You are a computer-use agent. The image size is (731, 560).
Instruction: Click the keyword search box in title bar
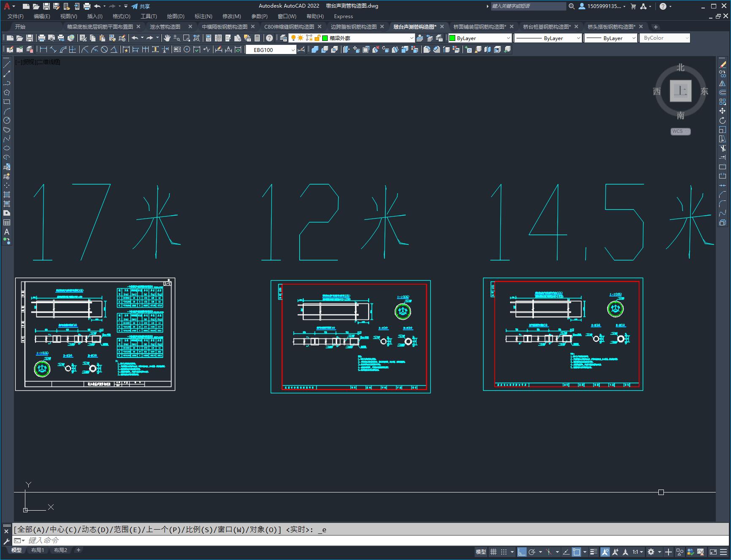(528, 6)
